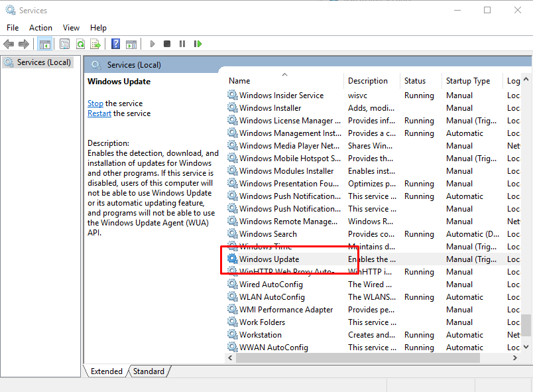Image resolution: width=533 pixels, height=392 pixels.
Task: Click gear icon beside Workstation
Action: click(x=233, y=334)
